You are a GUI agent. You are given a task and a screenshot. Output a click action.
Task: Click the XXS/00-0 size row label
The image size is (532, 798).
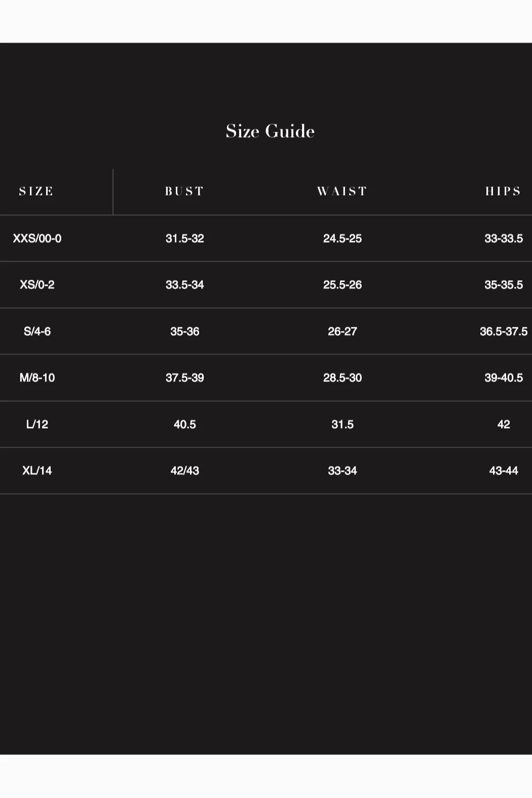tap(37, 239)
